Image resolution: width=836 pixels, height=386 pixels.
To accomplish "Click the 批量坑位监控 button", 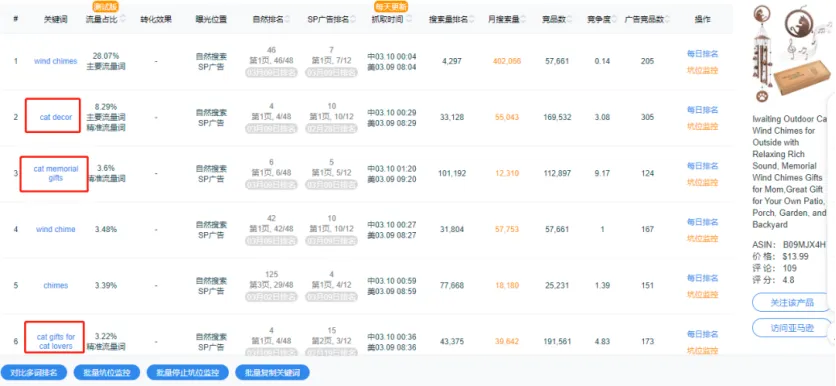I will pyautogui.click(x=107, y=372).
